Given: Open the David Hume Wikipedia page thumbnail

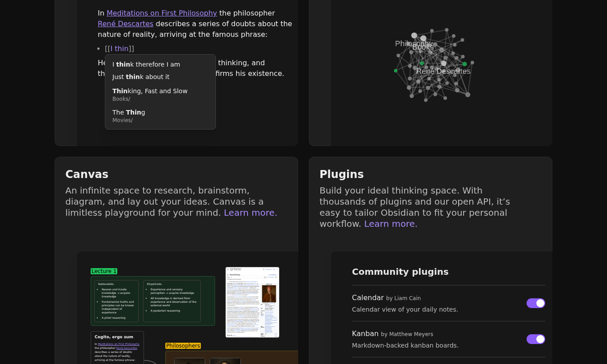Looking at the screenshot, I should pos(252,302).
